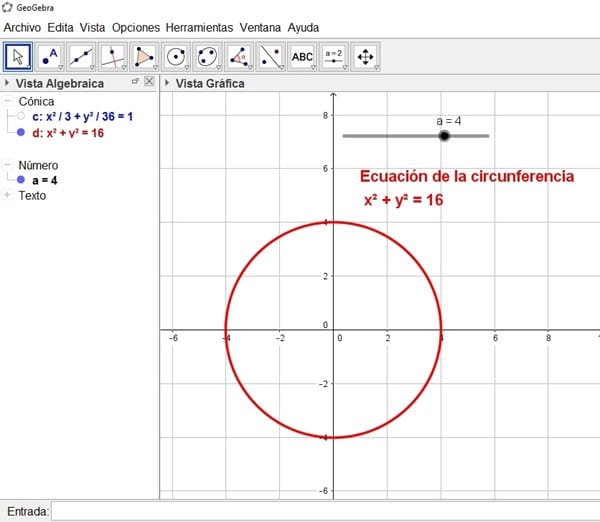Choose the Angle measurement tool

[x=240, y=57]
